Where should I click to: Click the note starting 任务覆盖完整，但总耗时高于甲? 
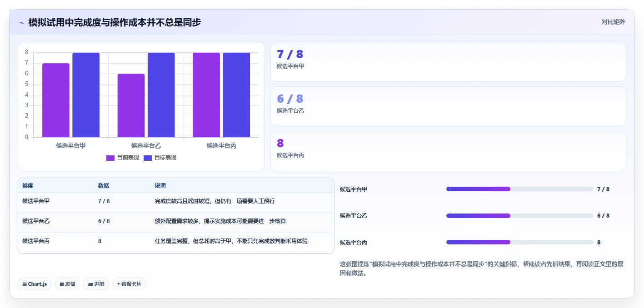[x=231, y=241]
